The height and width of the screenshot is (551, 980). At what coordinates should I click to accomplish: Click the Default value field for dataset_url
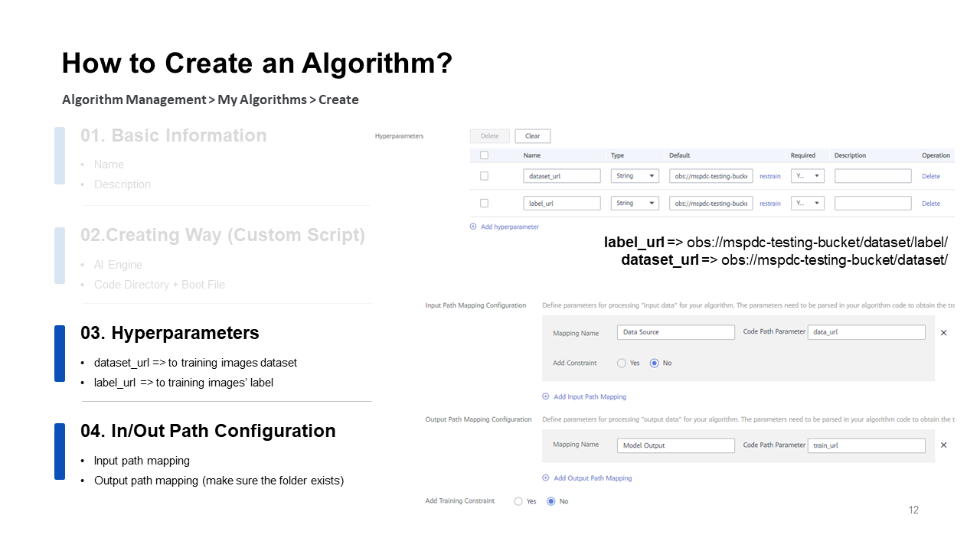click(x=710, y=176)
